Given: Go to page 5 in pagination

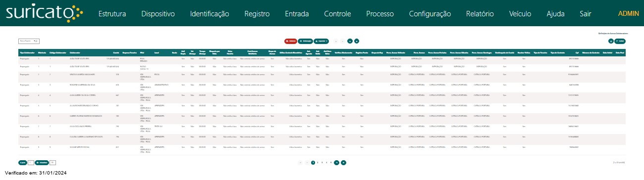Looking at the screenshot, I should tap(331, 162).
